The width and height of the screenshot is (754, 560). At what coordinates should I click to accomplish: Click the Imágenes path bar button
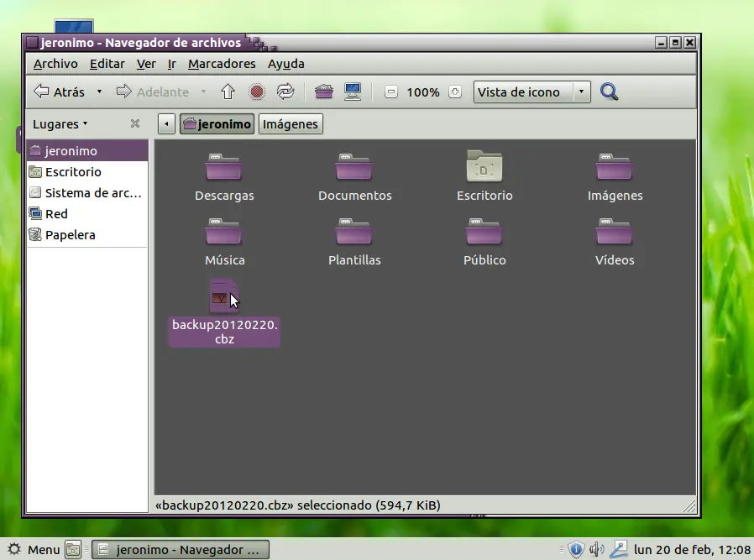(x=291, y=124)
